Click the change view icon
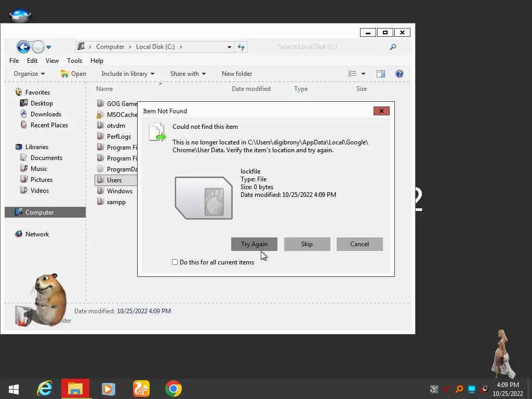The width and height of the screenshot is (532, 399). click(352, 74)
